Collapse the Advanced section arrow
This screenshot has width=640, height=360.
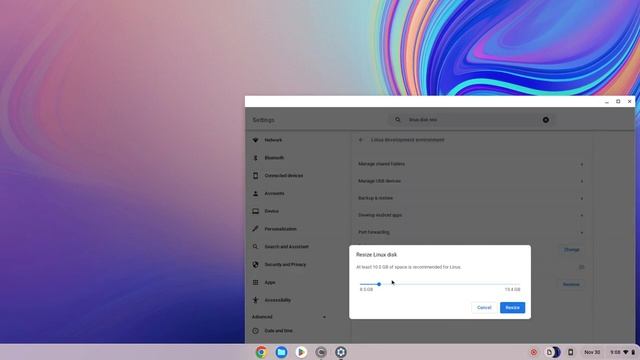point(324,317)
